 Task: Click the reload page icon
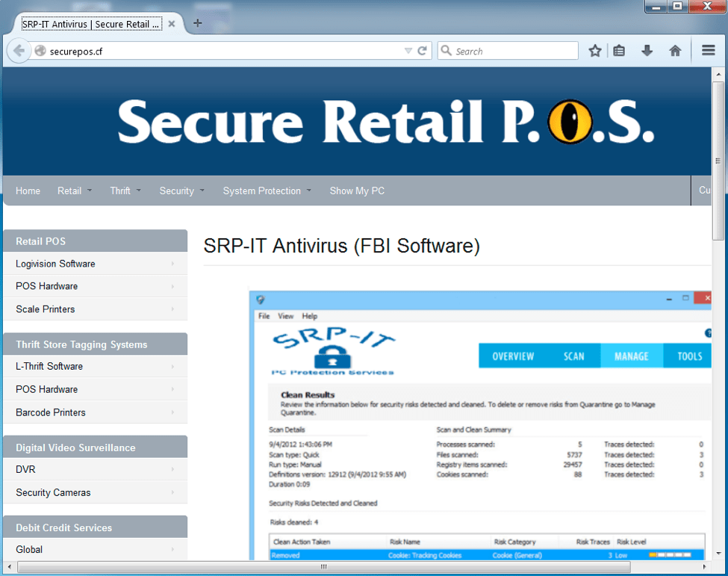pos(422,51)
